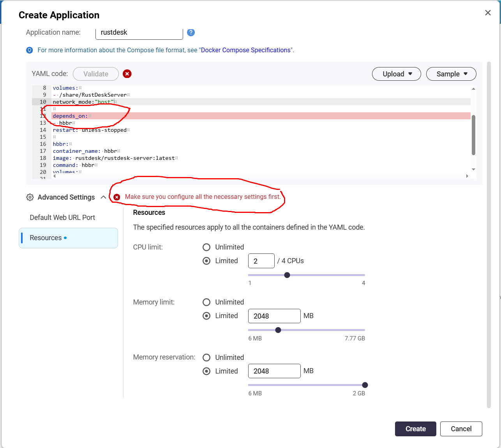
Task: Select the Resources tab
Action: [68, 238]
